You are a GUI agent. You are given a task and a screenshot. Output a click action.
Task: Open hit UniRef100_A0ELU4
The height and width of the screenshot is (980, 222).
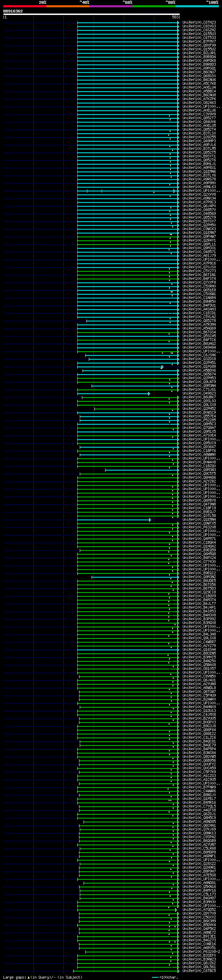[x=199, y=87]
